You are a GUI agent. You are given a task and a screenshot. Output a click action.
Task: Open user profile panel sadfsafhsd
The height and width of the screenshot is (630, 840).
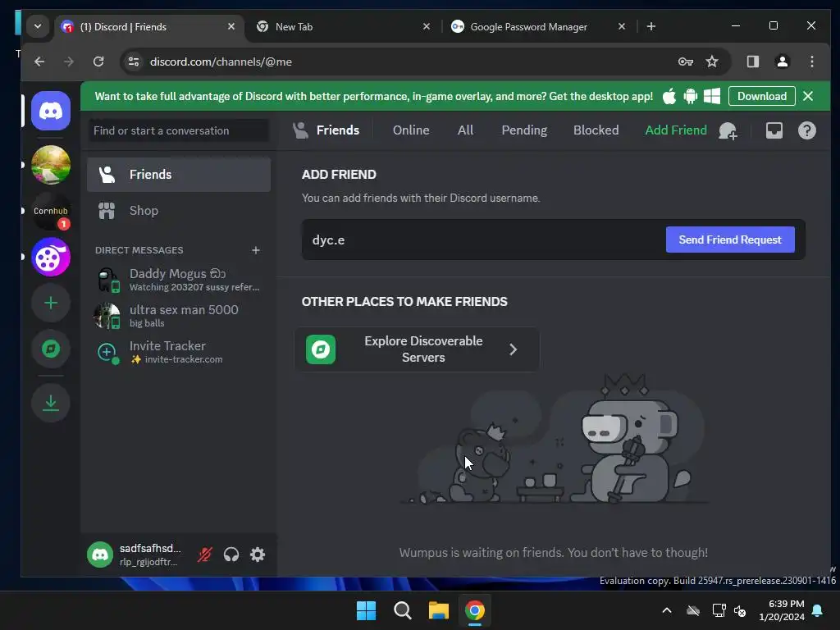coord(137,555)
